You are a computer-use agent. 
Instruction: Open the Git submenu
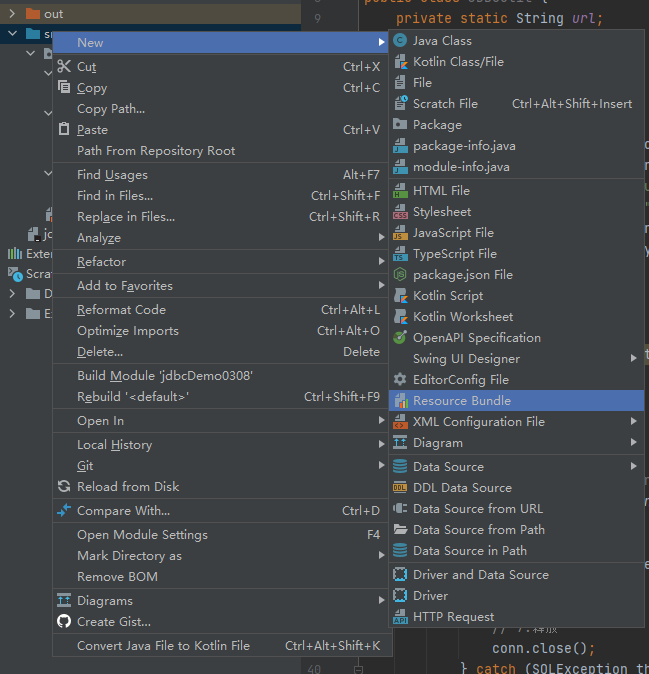point(220,466)
